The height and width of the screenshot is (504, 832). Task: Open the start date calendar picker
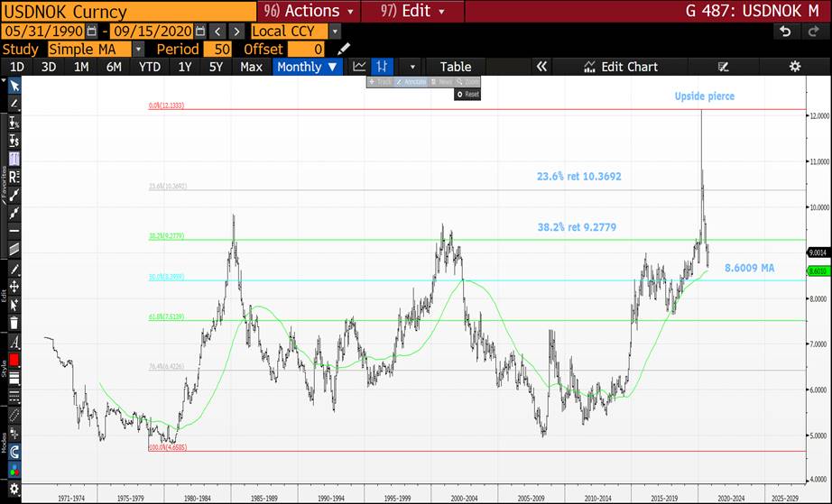[x=92, y=32]
